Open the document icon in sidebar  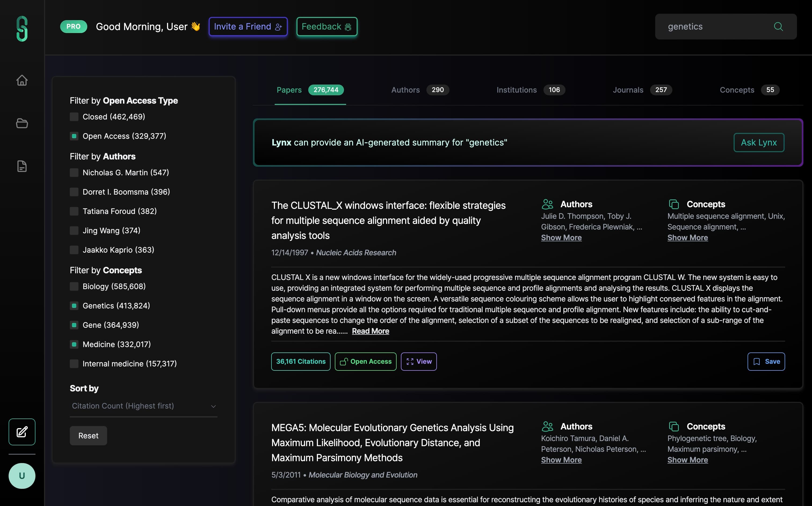pos(22,166)
